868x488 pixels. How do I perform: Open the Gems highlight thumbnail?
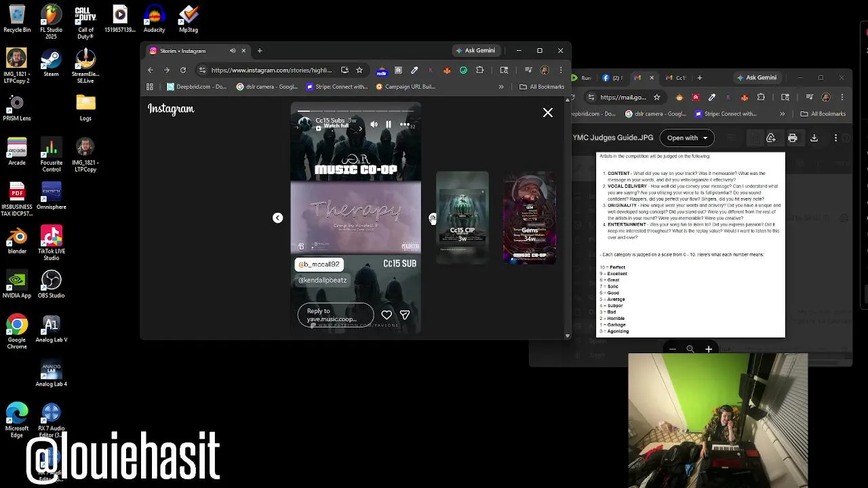coord(530,218)
